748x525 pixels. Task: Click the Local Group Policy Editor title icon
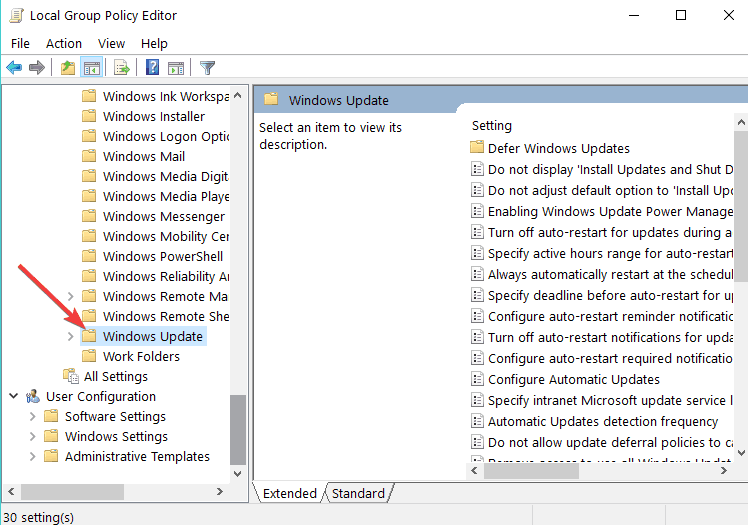coord(16,15)
